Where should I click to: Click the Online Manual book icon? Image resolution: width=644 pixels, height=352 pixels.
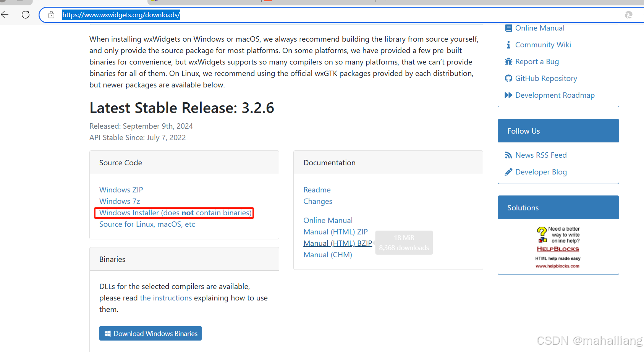508,28
